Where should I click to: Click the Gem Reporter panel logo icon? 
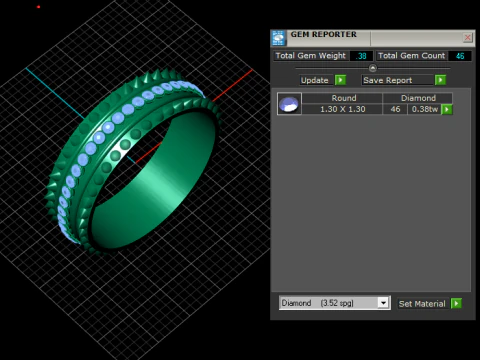(x=278, y=38)
